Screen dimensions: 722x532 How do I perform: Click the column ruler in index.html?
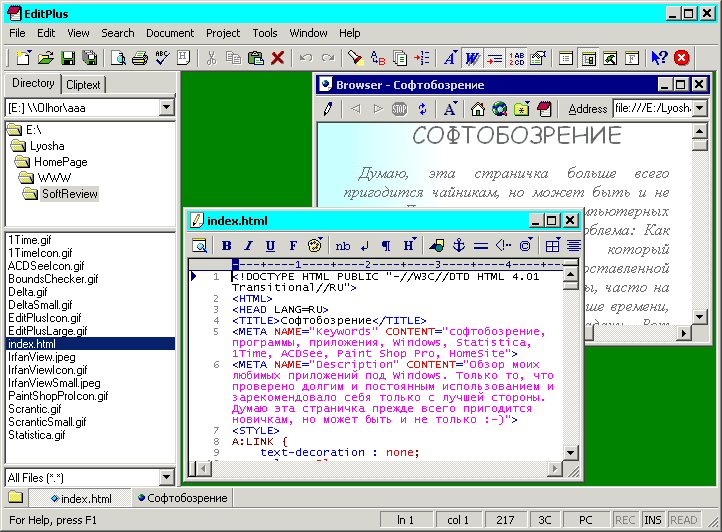pos(399,264)
